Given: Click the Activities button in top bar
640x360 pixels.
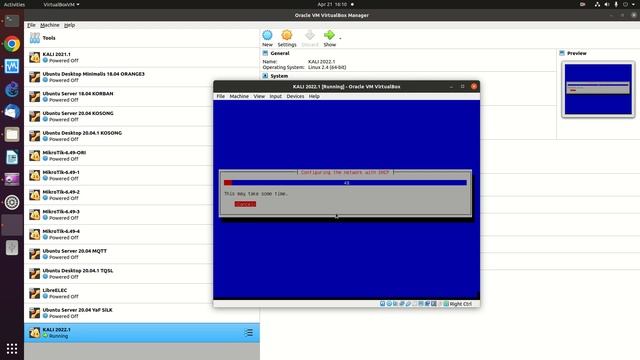Looking at the screenshot, I should tap(14, 4).
